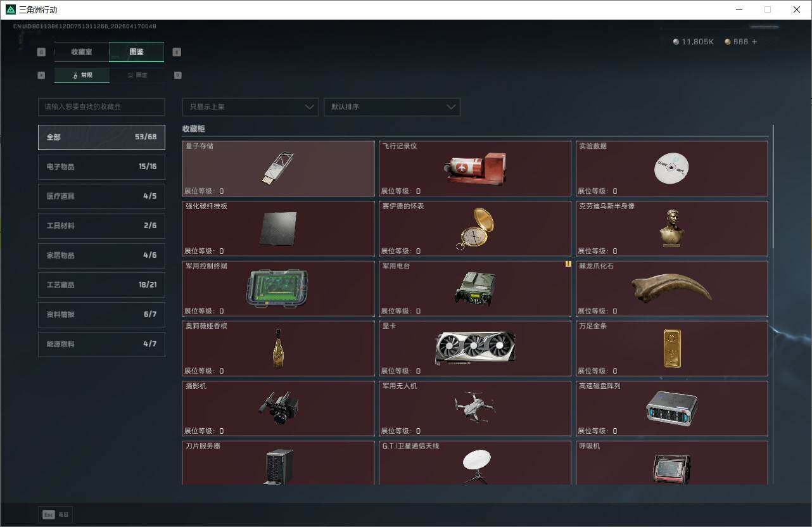
Task: Select the 呼吸机 ventilator icon
Action: [671, 469]
